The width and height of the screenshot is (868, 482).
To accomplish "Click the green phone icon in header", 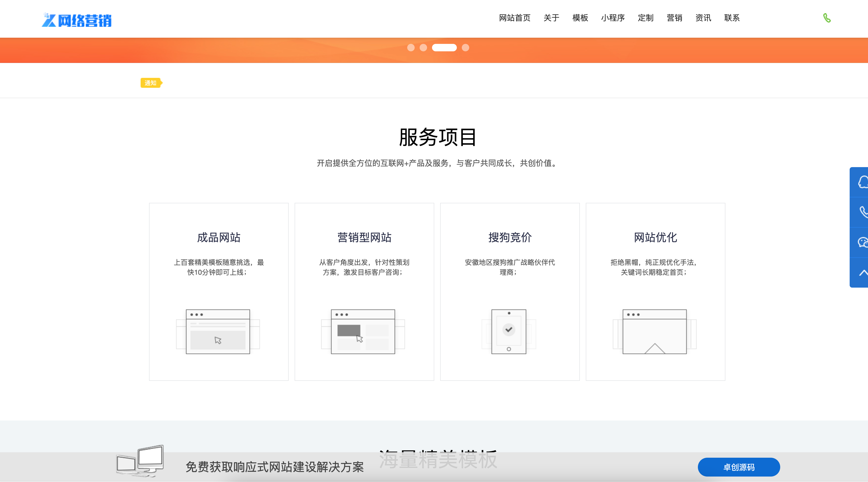I will (x=827, y=18).
